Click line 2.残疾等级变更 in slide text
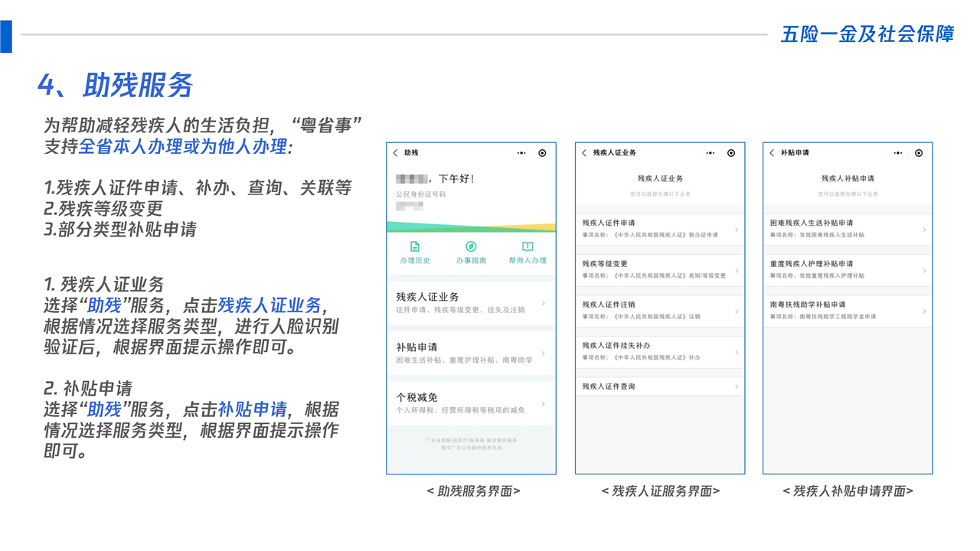The height and width of the screenshot is (551, 980). pyautogui.click(x=103, y=208)
